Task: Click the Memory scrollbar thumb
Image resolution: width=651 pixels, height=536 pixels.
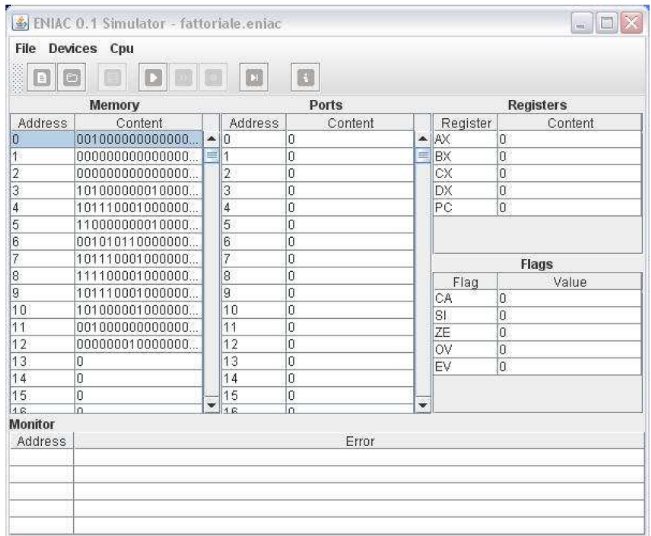Action: pos(211,156)
